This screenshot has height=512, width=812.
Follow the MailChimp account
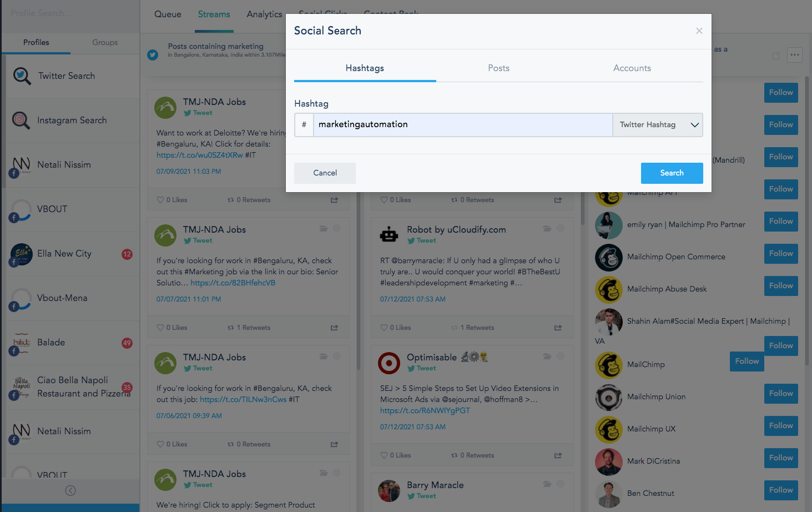[747, 362]
